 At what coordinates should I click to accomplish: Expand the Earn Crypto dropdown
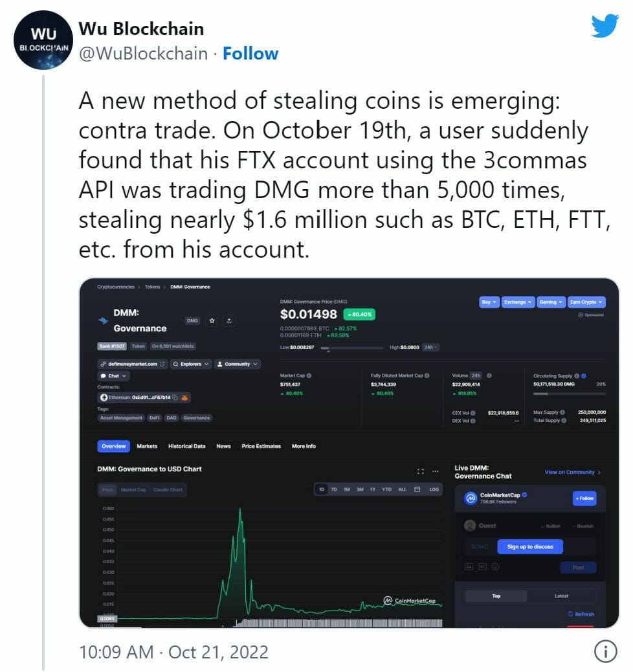[586, 302]
